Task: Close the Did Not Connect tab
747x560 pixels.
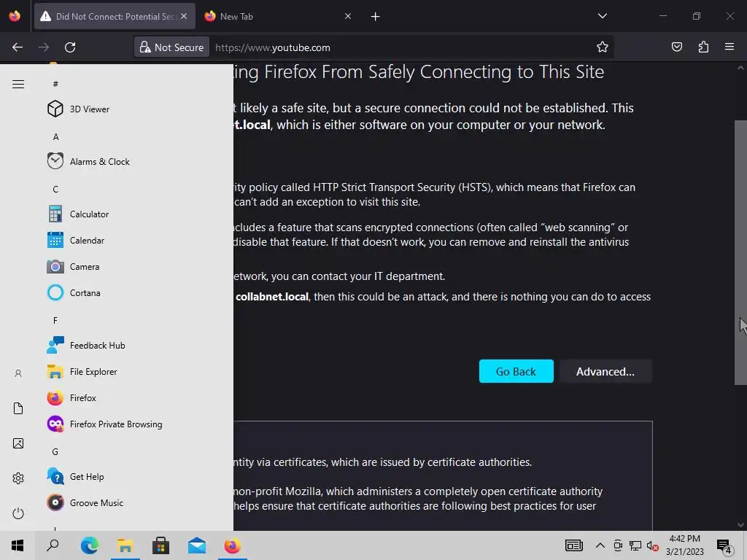Action: [x=184, y=16]
